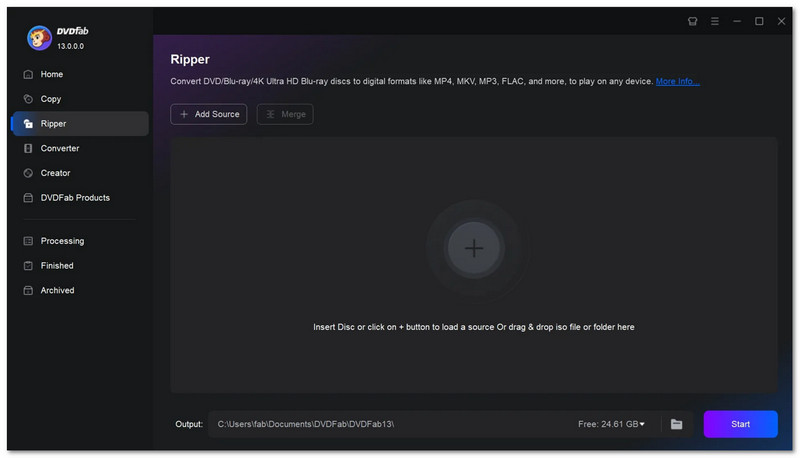Click the Copy disc icon
Image resolution: width=800 pixels, height=458 pixels.
coord(28,99)
